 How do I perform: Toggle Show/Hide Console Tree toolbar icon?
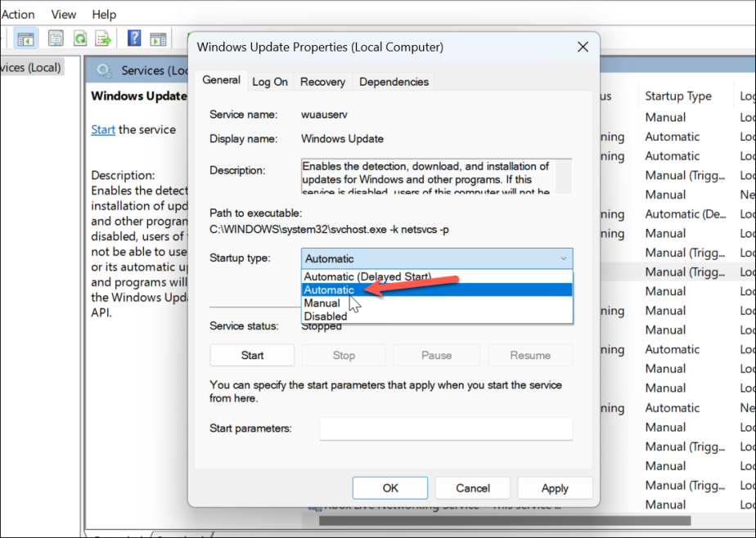[x=25, y=38]
